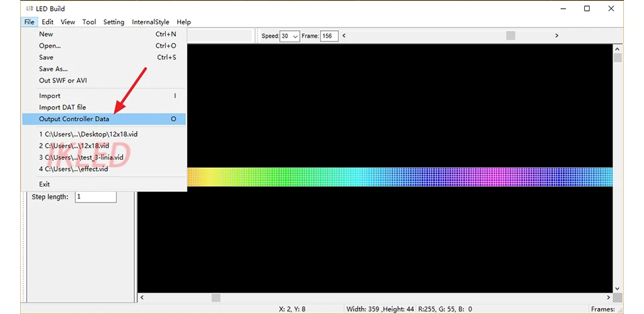Open the Setting menu
The image size is (644, 314).
tap(114, 21)
